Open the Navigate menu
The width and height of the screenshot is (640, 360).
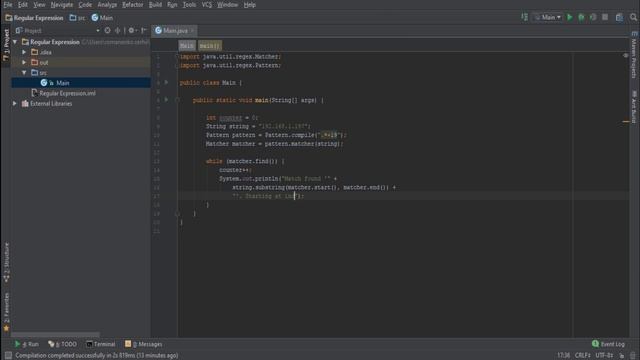[62, 5]
